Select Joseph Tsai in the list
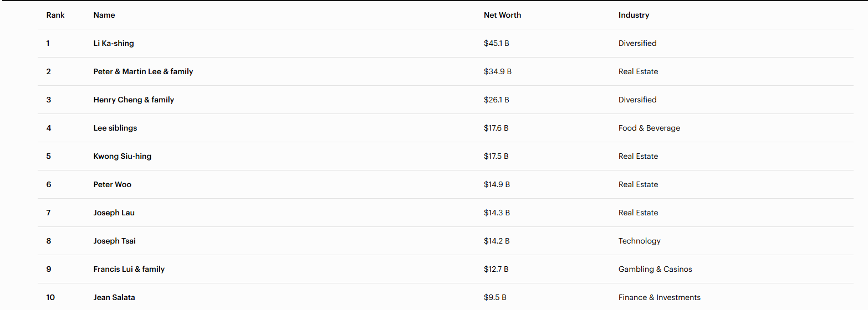Viewport: 868px width, 310px height. tap(115, 241)
